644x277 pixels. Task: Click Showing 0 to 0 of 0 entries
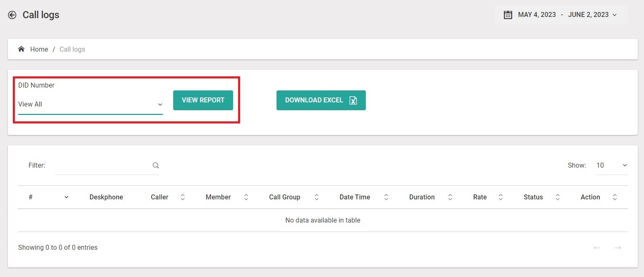click(x=58, y=248)
